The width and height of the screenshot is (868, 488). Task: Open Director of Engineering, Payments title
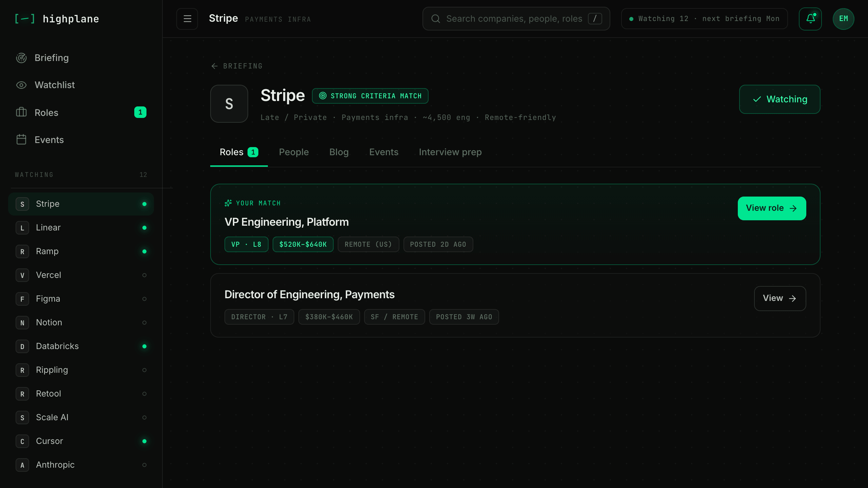click(x=309, y=294)
